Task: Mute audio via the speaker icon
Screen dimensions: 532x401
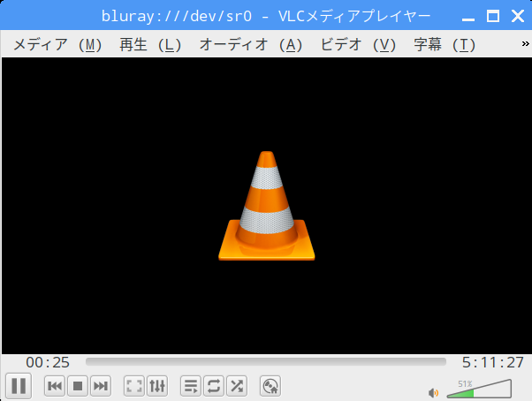Action: 433,393
